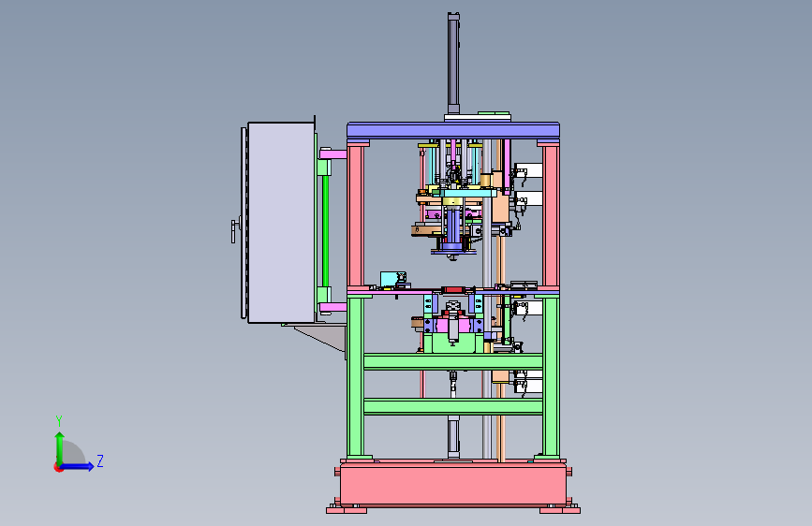Image resolution: width=812 pixels, height=526 pixels.
Task: Click the green Y axis arrow of the triad
Action: [x=60, y=447]
